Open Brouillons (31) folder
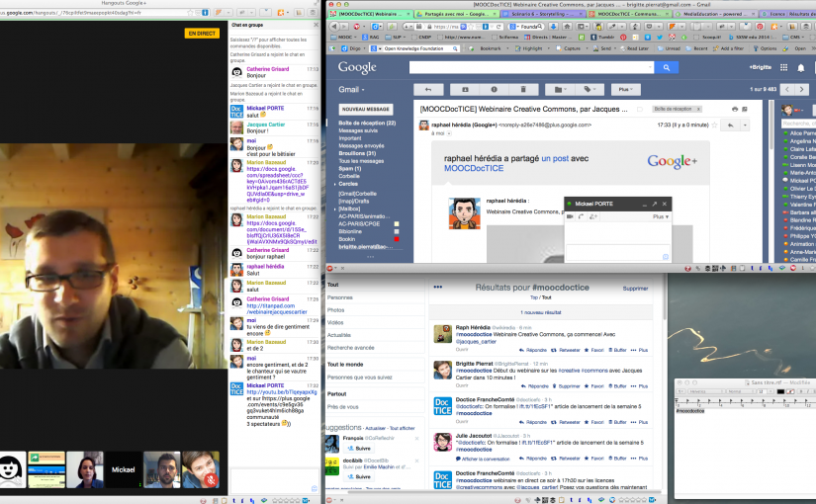816x504 pixels. coord(357,153)
